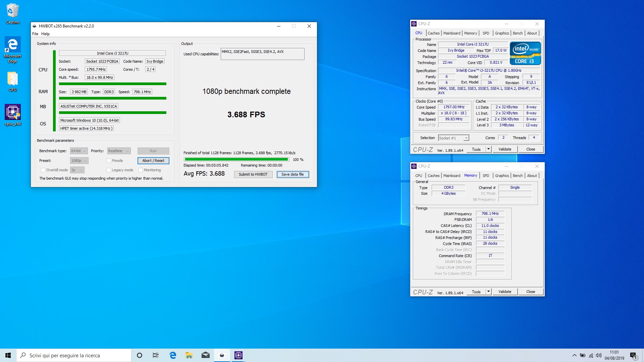Switch to Mainboard tab in top CPU-Z
This screenshot has height=362, width=644.
pyautogui.click(x=452, y=33)
